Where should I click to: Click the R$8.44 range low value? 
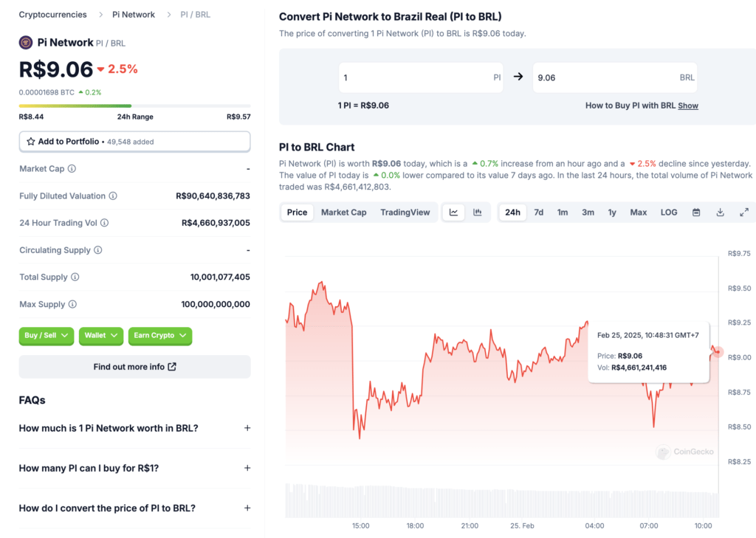coord(31,117)
